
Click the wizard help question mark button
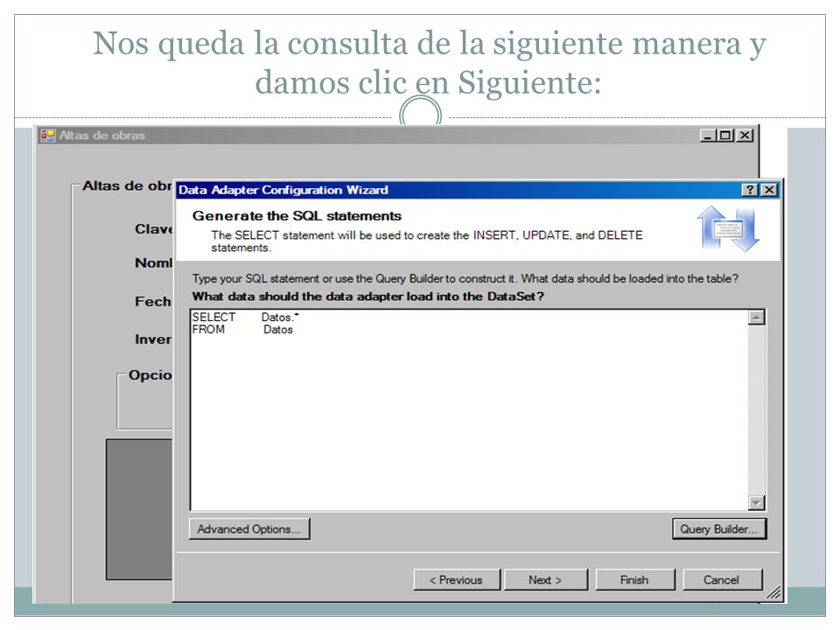pyautogui.click(x=750, y=190)
